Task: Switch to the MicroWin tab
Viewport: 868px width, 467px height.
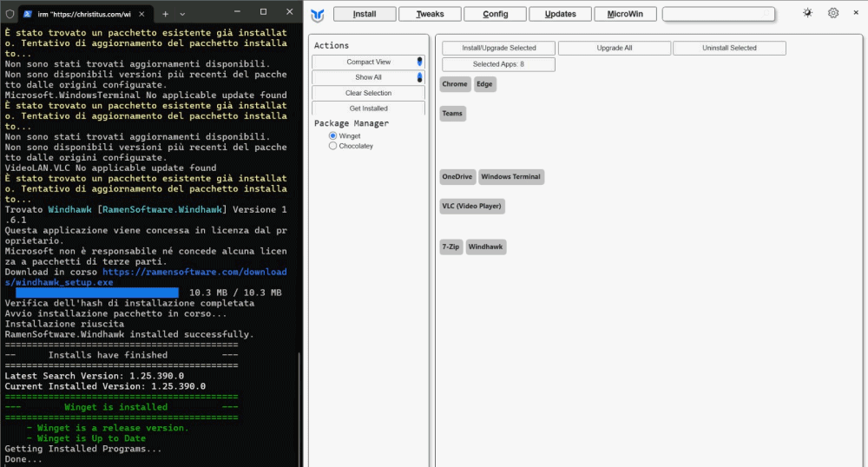Action: click(626, 14)
